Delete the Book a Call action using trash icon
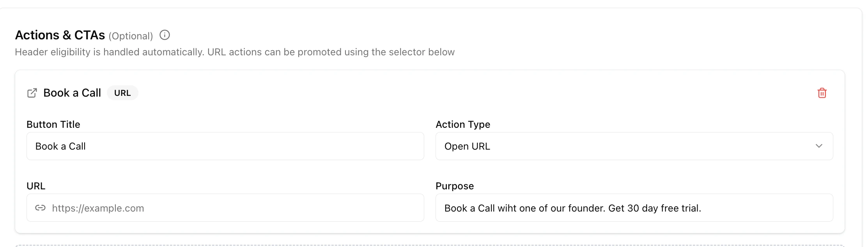Screen dimensions: 868x247 [x=822, y=93]
